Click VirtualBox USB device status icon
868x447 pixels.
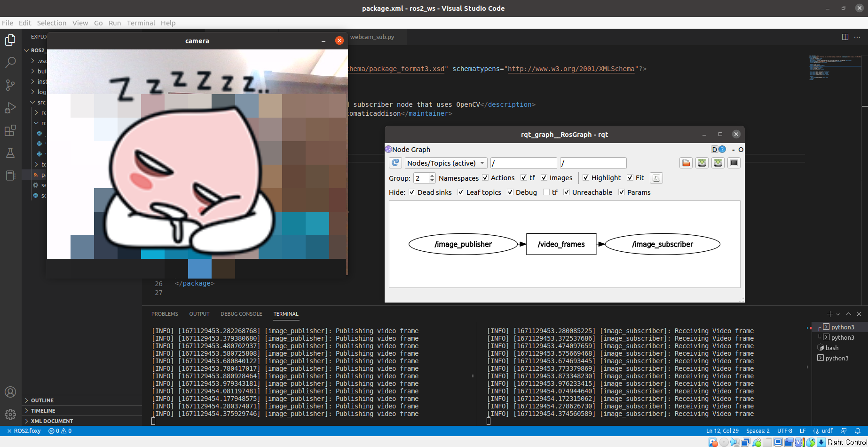point(757,442)
